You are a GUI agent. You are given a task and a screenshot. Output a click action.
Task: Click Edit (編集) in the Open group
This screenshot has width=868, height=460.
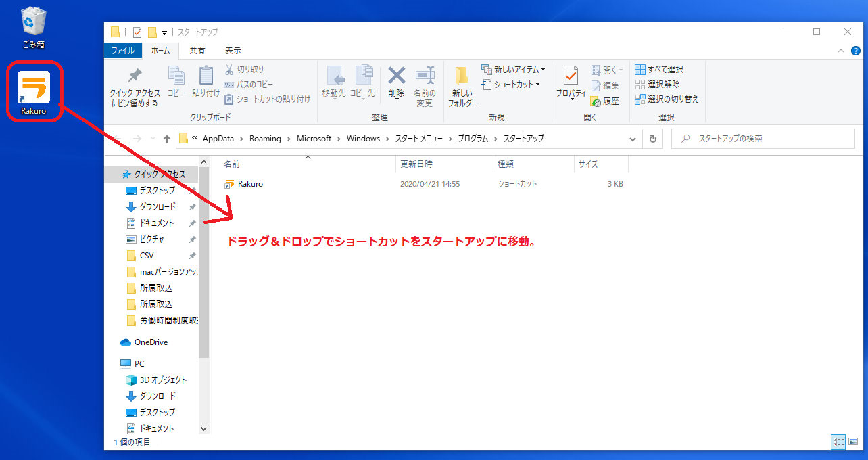605,85
